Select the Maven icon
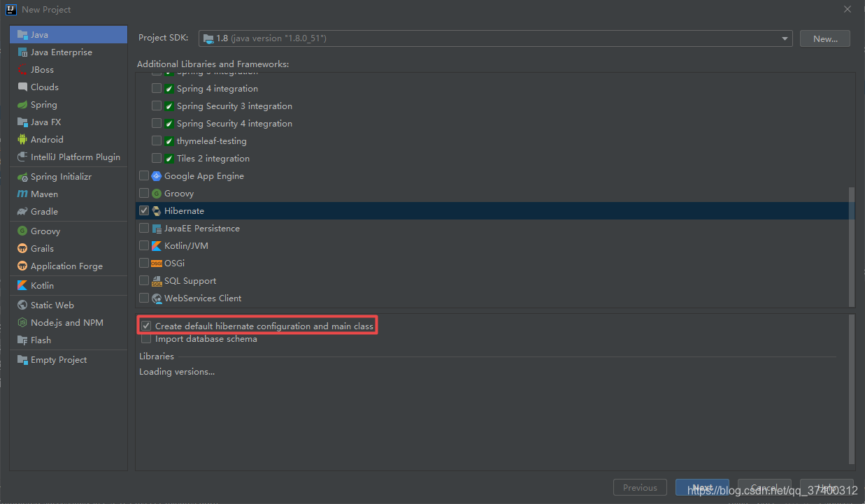Screen dimensions: 865x504 (x=23, y=194)
